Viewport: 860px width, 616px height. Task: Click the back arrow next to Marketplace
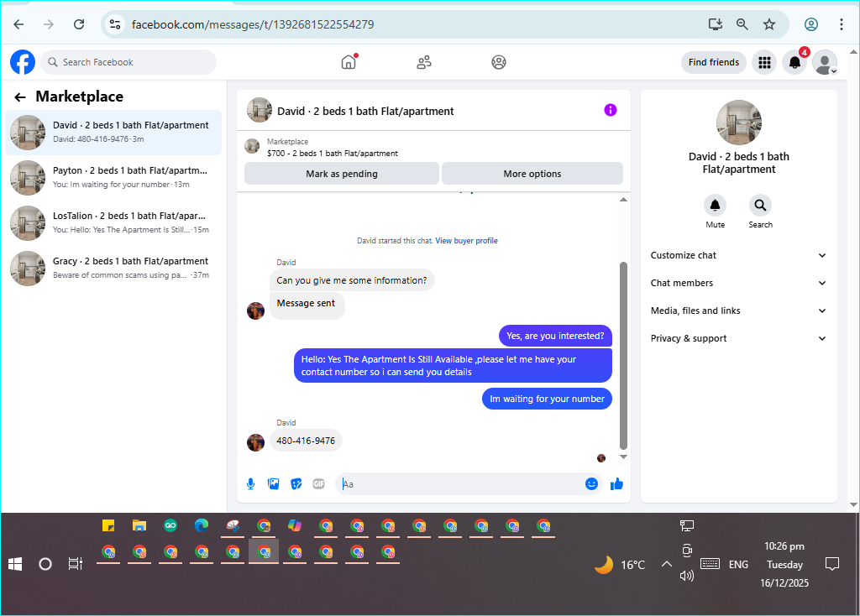[20, 97]
